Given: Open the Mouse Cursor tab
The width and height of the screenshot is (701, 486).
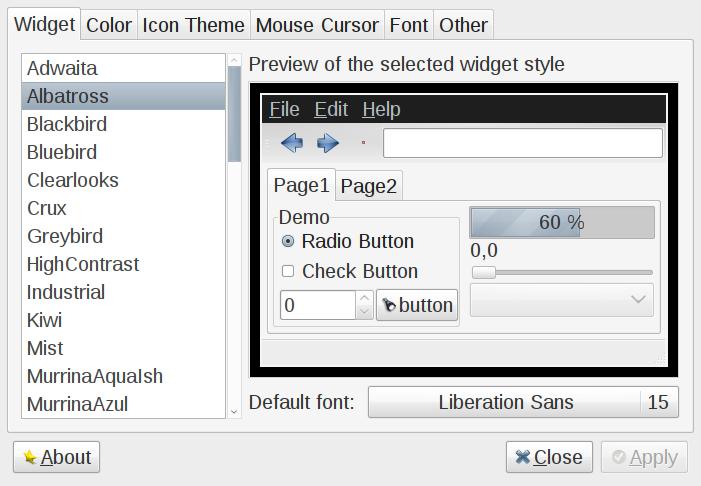Looking at the screenshot, I should pos(317,25).
